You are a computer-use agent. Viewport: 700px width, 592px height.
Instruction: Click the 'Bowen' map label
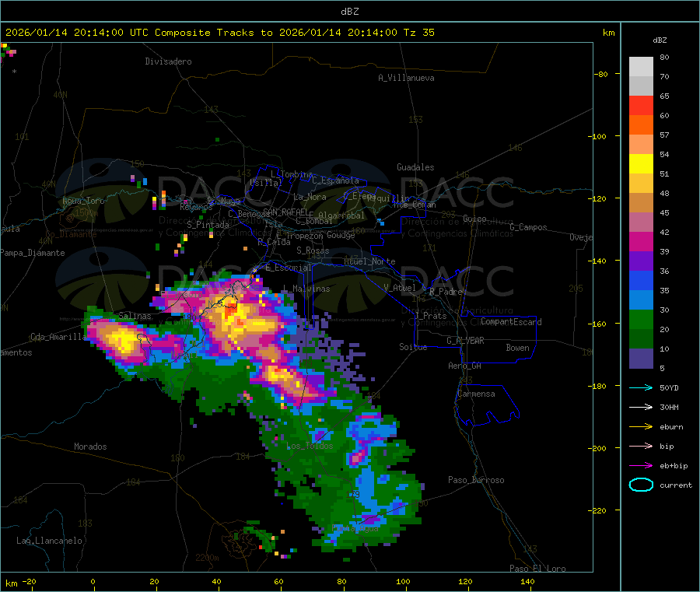517,348
